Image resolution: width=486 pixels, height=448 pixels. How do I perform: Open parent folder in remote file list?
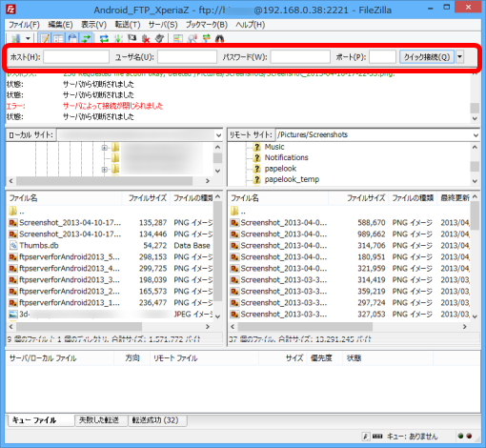(238, 212)
